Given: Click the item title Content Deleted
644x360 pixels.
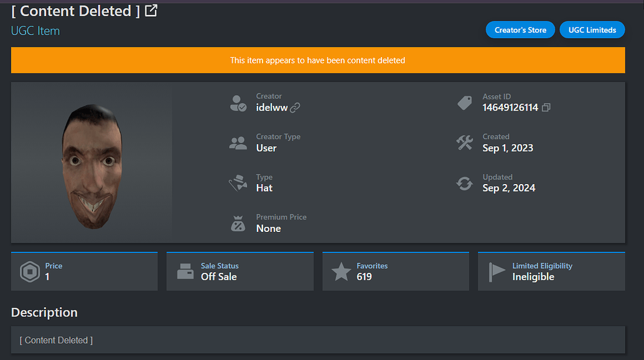Looking at the screenshot, I should (x=75, y=11).
